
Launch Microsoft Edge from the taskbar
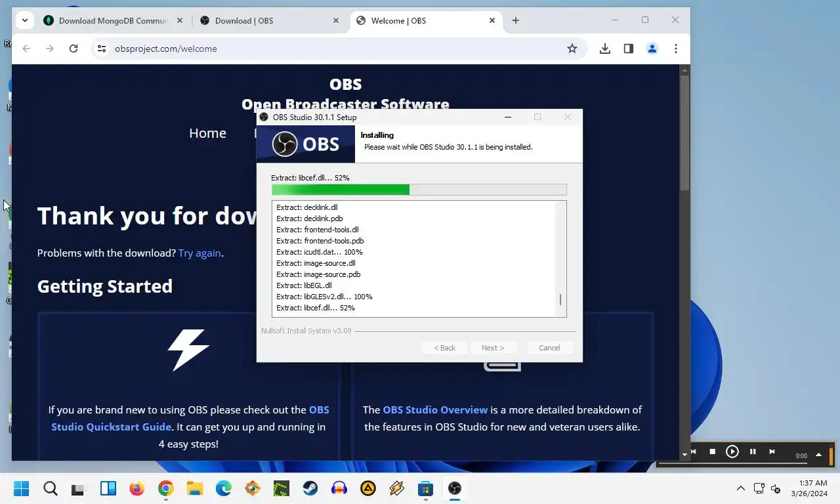(x=224, y=488)
